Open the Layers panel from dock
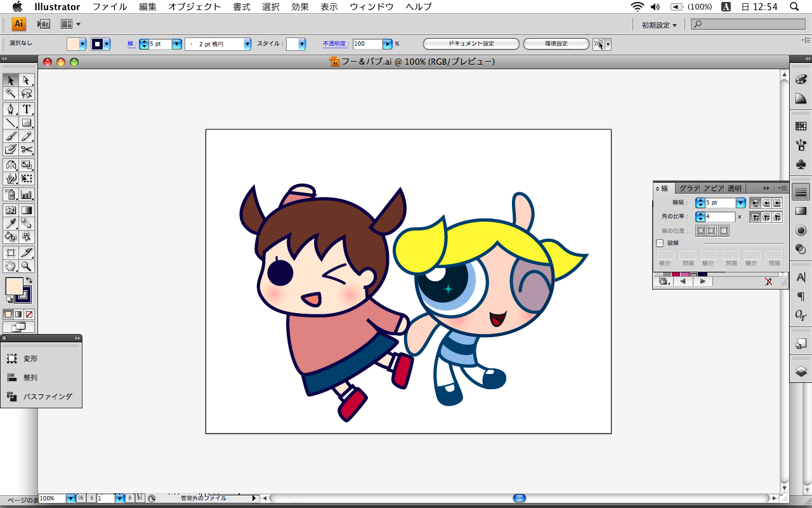 801,371
